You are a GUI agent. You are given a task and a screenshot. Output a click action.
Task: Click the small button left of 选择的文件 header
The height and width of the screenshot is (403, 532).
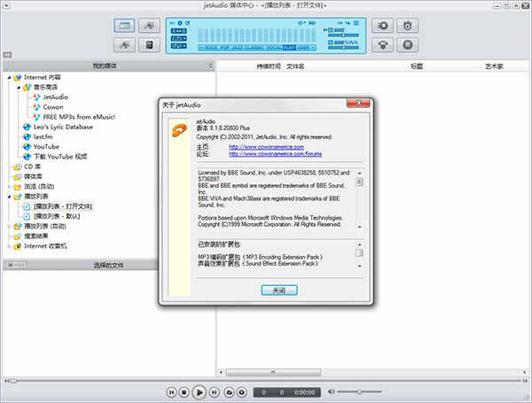click(16, 265)
